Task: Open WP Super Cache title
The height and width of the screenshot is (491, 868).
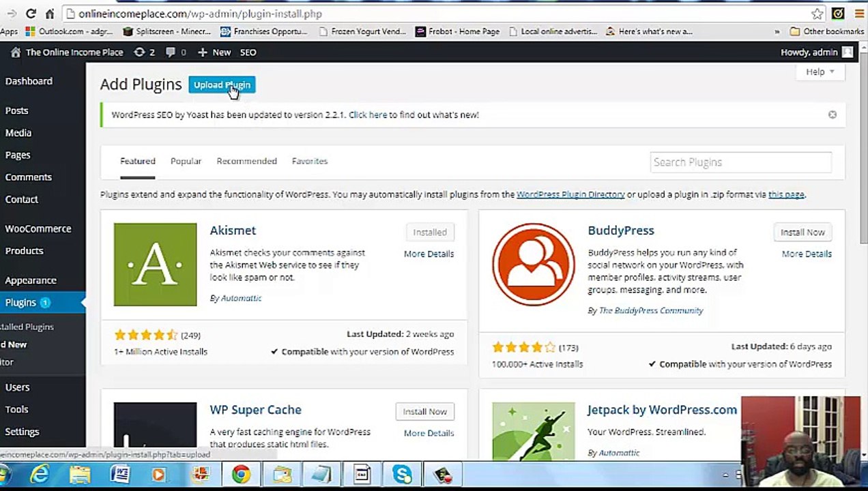Action: coord(255,410)
